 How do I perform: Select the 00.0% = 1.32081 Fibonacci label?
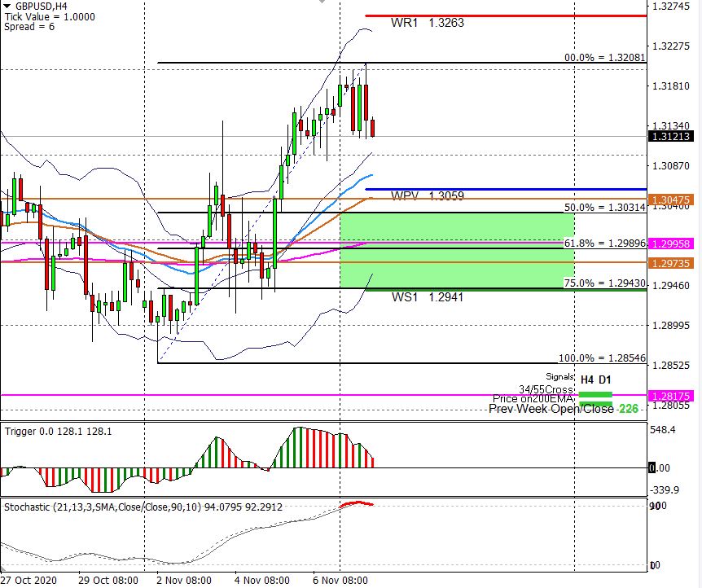pyautogui.click(x=605, y=57)
